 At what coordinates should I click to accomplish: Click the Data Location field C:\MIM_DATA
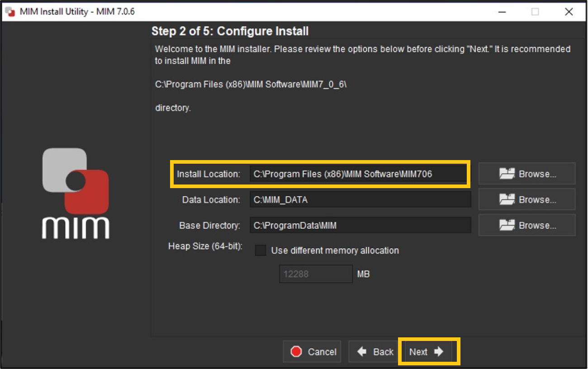click(x=360, y=199)
